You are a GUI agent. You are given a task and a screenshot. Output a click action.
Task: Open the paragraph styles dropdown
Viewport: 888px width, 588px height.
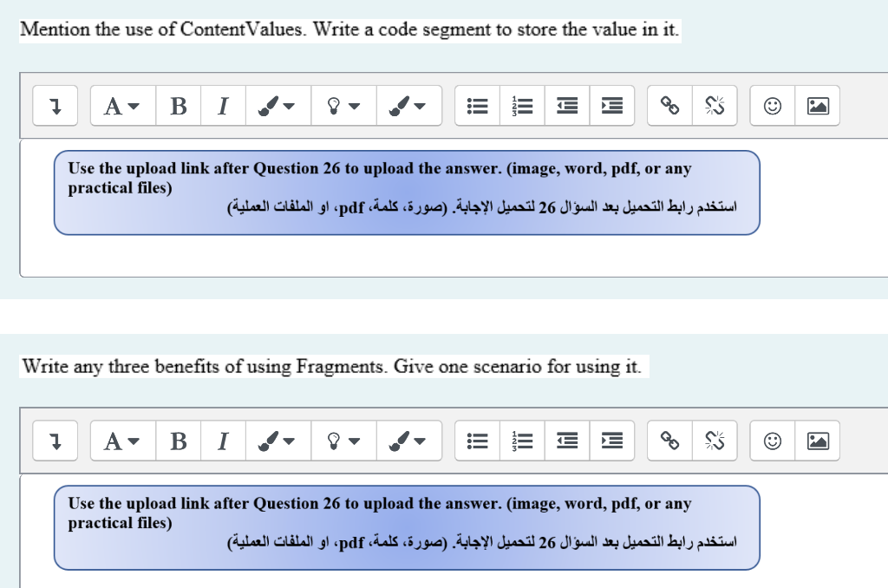click(x=122, y=105)
